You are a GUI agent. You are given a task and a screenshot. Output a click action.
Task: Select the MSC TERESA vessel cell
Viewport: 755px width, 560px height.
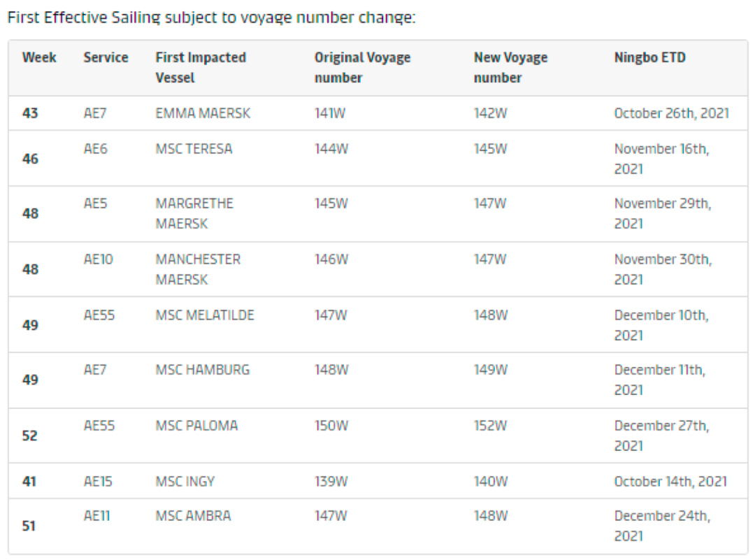coord(194,149)
